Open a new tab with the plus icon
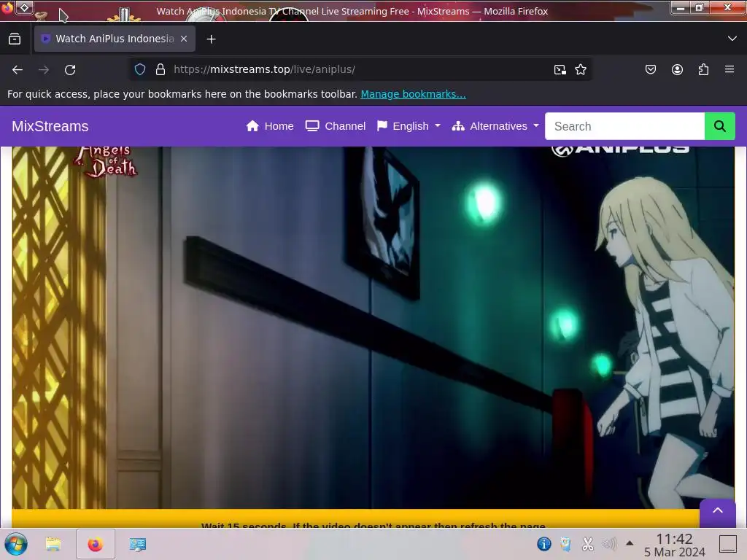Screen dimensions: 747x560 click(211, 39)
